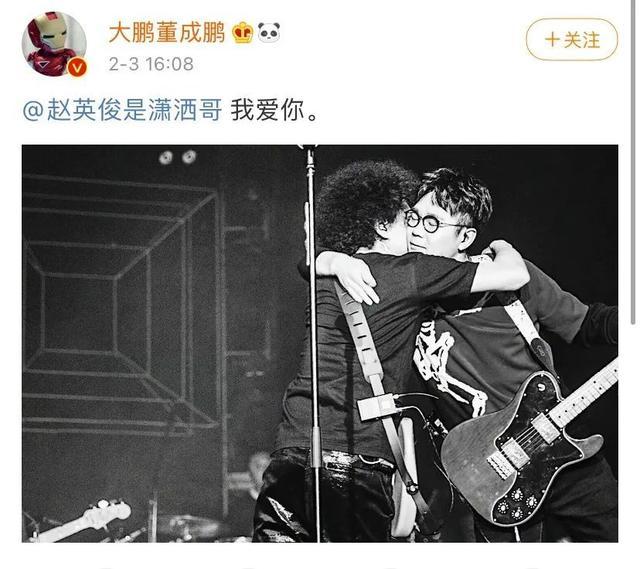This screenshot has width=640, height=569.
Task: Open the 大鹏董成鹏 profile name
Action: pyautogui.click(x=167, y=33)
